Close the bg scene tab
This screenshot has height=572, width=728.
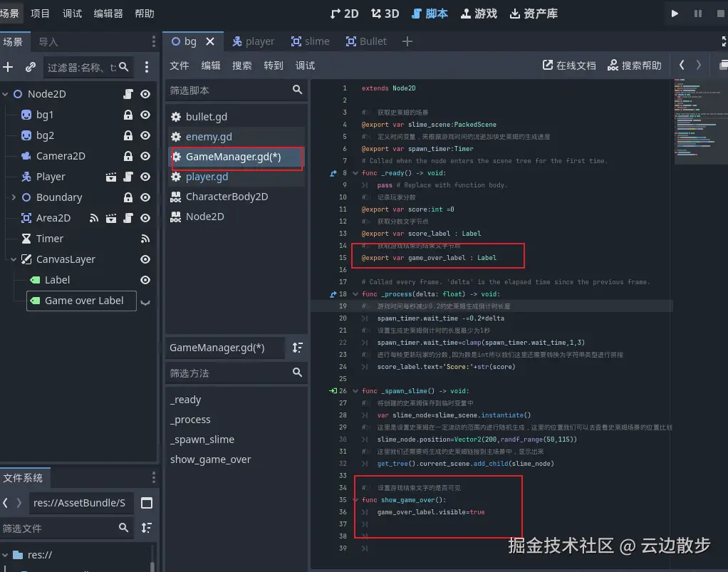(x=210, y=41)
